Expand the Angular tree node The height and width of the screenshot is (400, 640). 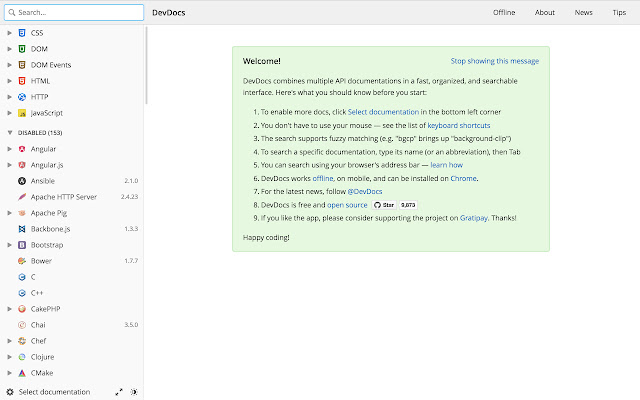(9, 149)
